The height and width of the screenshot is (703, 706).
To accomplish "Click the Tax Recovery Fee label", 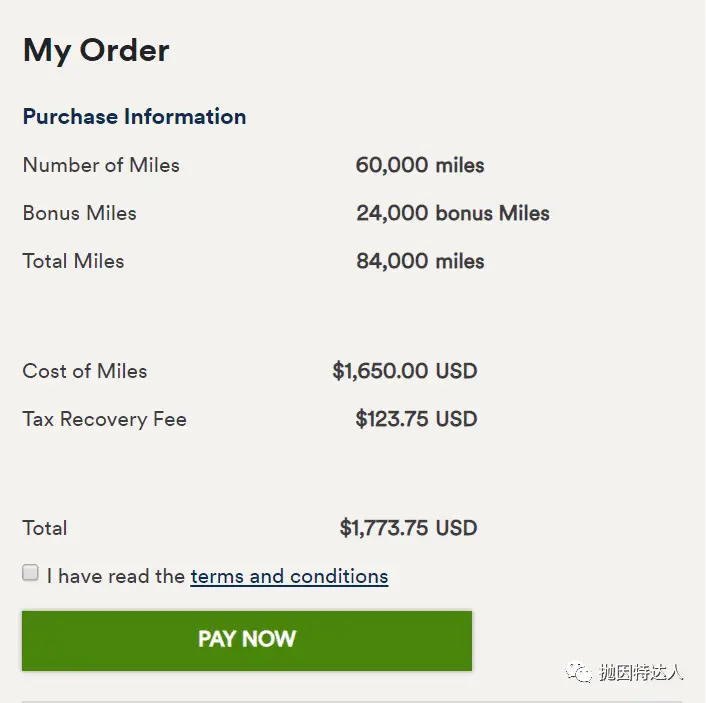I will 105,419.
